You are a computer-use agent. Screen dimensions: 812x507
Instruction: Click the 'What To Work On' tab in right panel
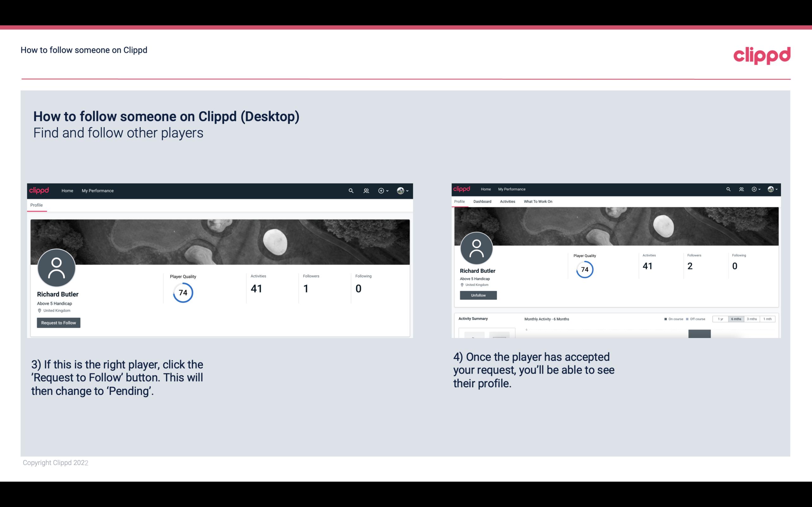tap(538, 202)
